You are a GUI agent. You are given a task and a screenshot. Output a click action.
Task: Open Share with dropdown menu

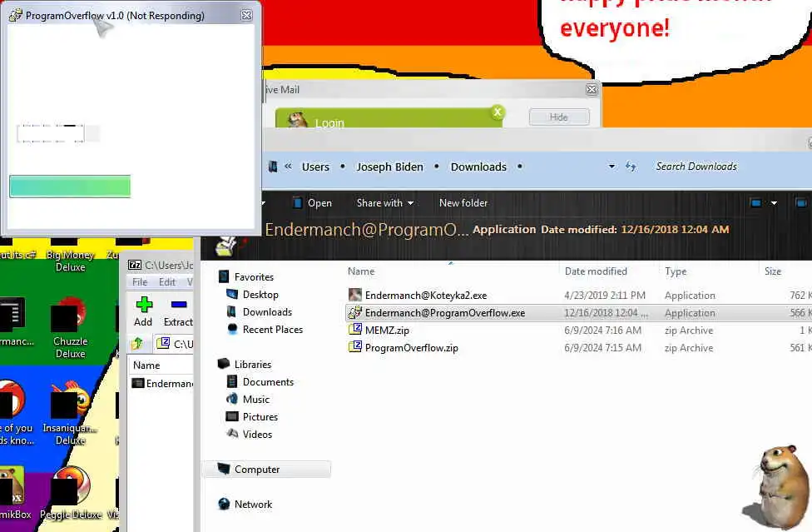tap(384, 203)
